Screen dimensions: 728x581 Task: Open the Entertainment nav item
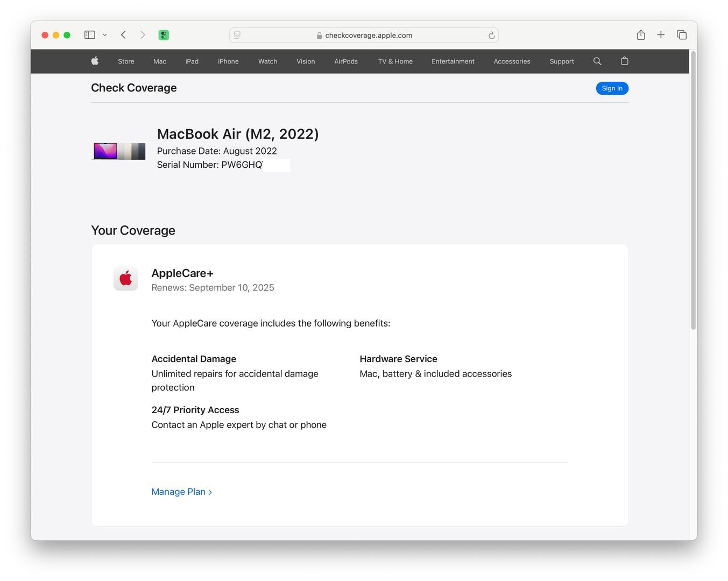[453, 61]
